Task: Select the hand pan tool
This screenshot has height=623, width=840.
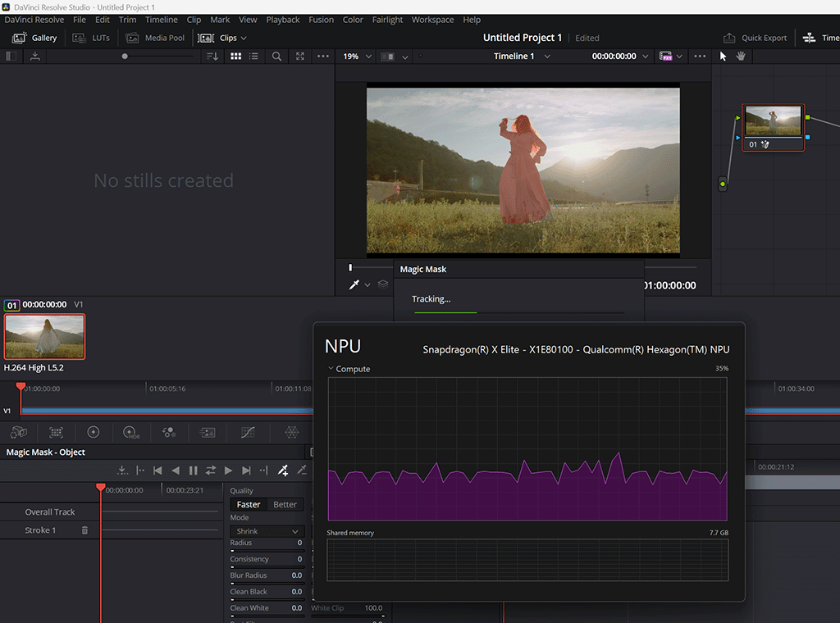Action: click(741, 57)
